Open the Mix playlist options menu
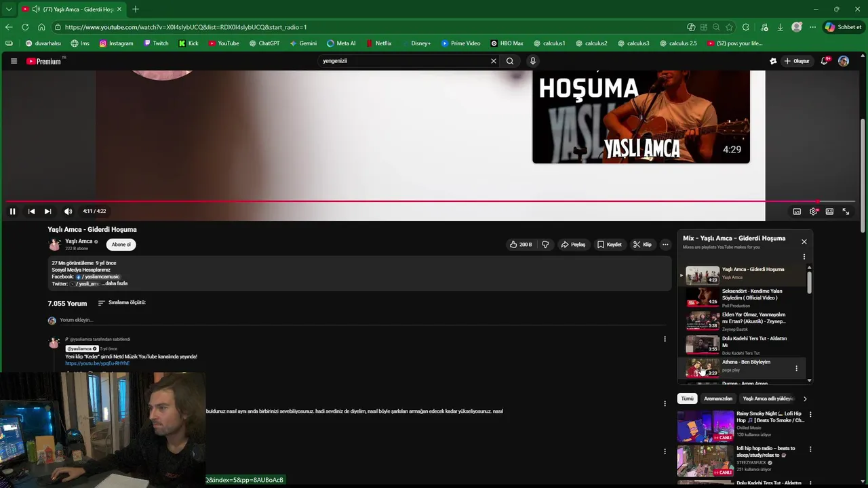868x488 pixels. (804, 257)
